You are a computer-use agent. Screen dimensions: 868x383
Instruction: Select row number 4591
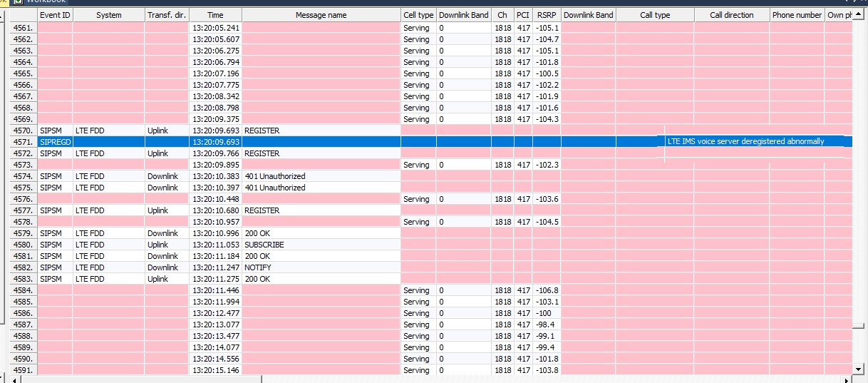pyautogui.click(x=24, y=370)
